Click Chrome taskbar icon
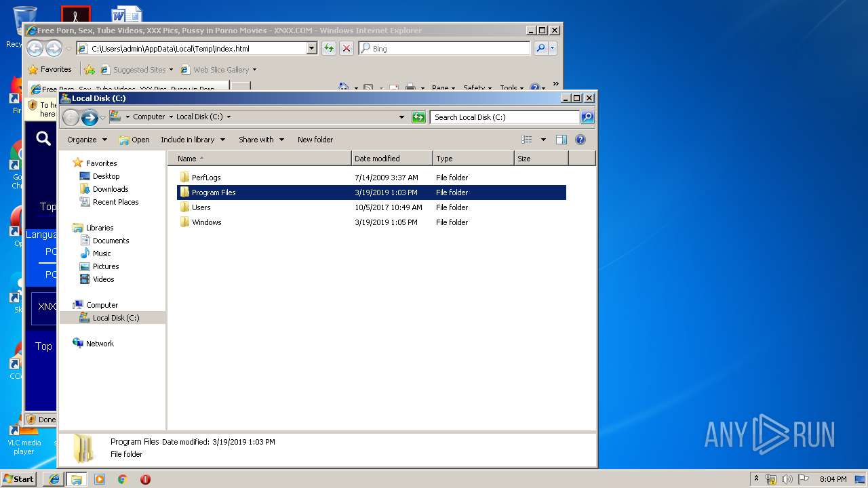Image resolution: width=868 pixels, height=488 pixels. point(122,479)
